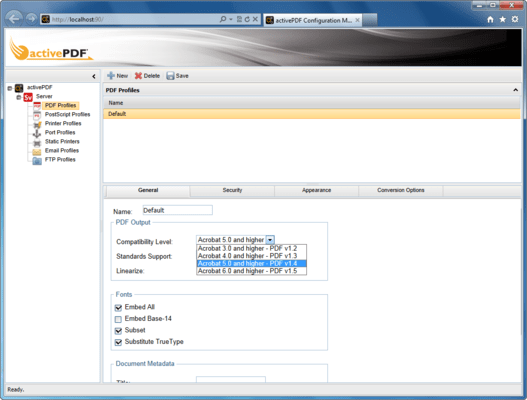Click the browser Back arrow button

(x=14, y=18)
